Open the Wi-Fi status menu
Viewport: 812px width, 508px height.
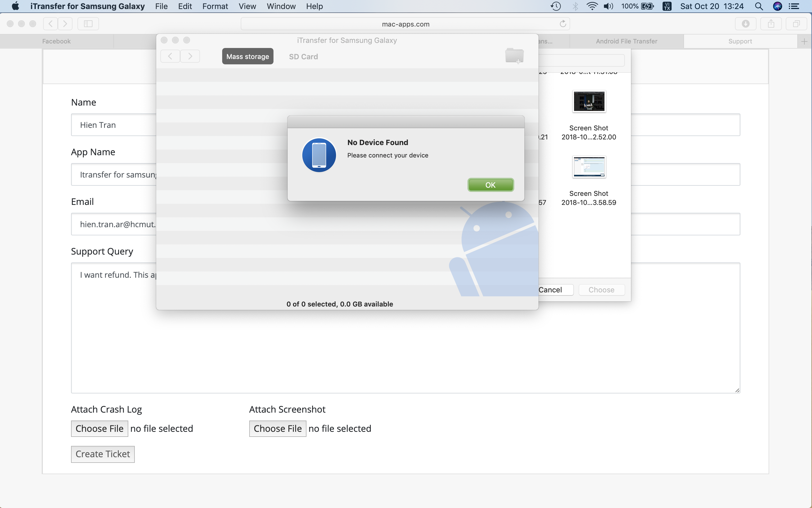click(x=592, y=6)
